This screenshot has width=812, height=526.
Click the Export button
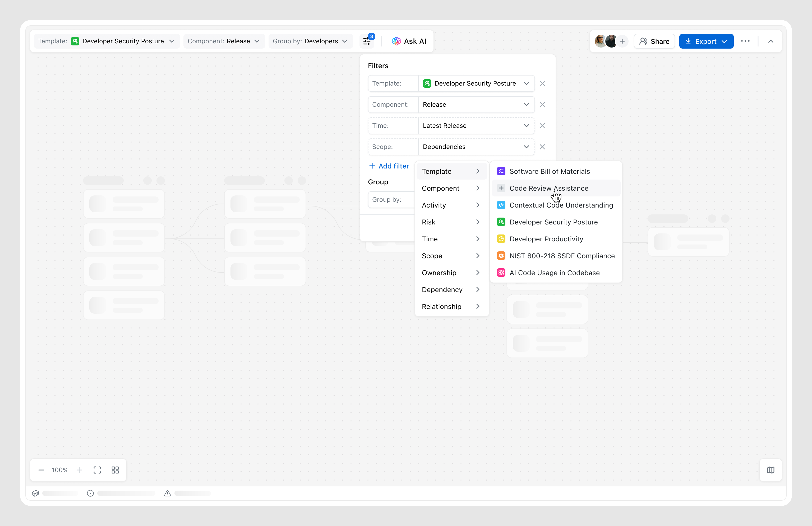point(706,41)
